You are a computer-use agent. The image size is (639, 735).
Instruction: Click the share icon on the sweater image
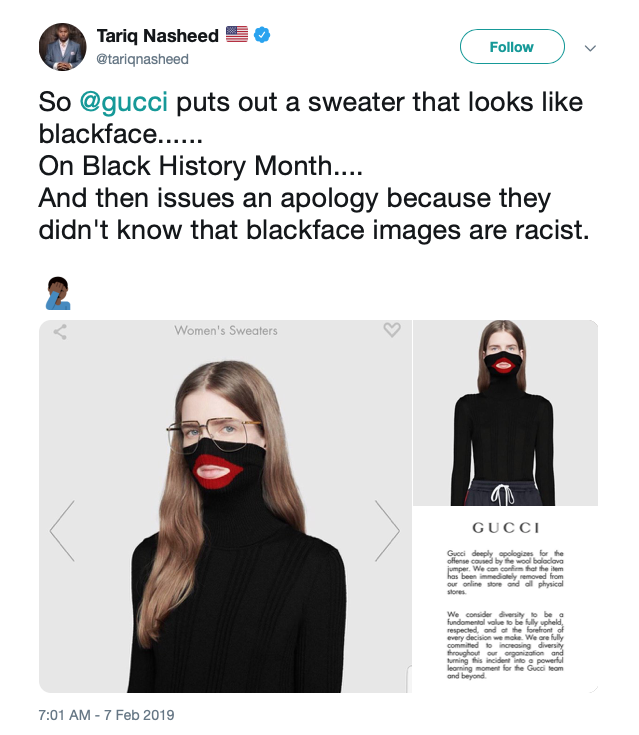tap(60, 332)
